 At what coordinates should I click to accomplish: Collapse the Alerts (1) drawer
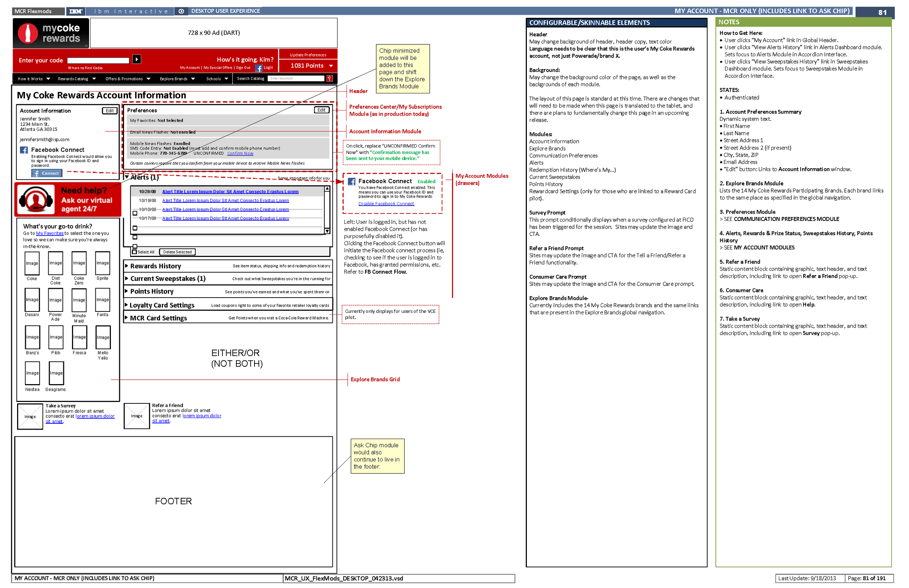[x=127, y=177]
